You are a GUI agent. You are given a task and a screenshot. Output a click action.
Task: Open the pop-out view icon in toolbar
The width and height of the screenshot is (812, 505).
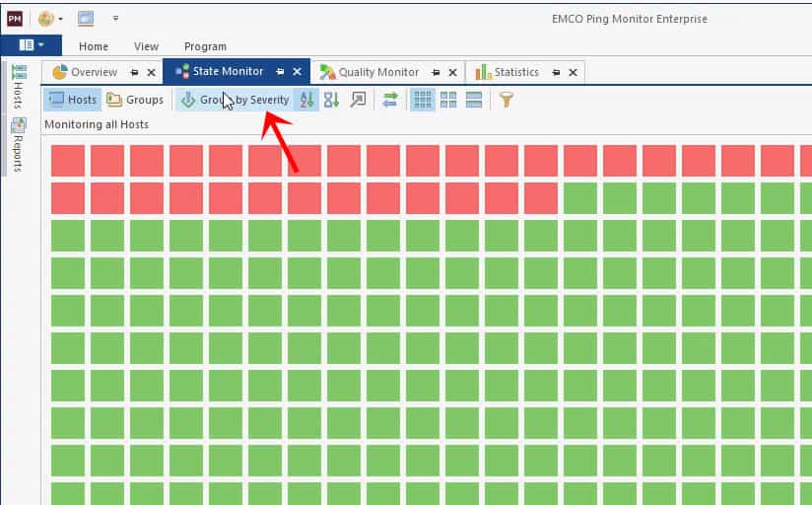click(x=358, y=100)
